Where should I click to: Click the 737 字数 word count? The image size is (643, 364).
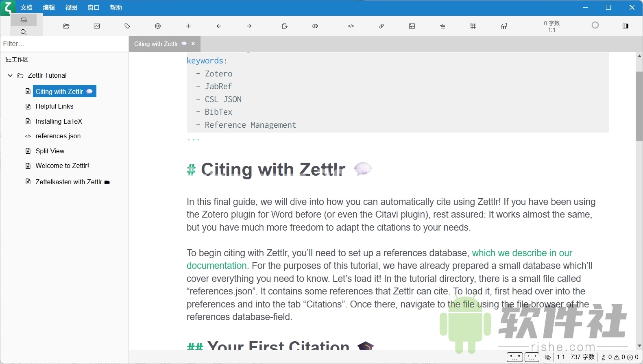[583, 357]
